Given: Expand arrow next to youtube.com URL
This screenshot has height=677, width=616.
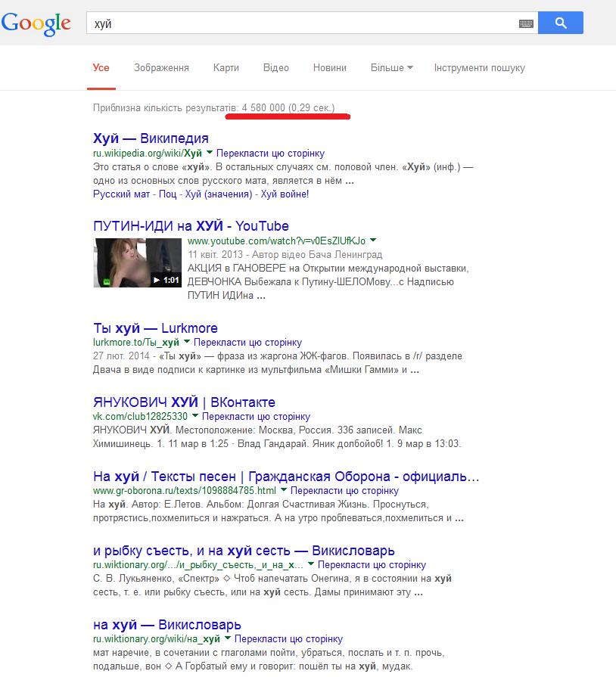Looking at the screenshot, I should coord(373,240).
